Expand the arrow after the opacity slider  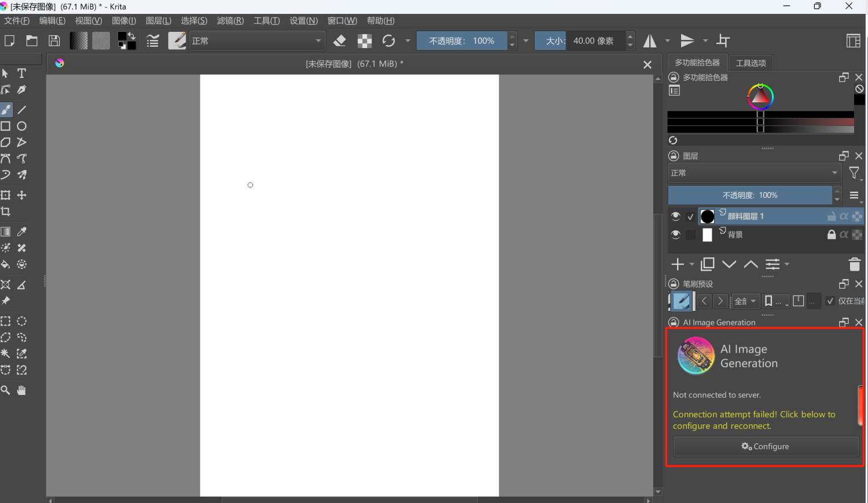[x=525, y=40]
